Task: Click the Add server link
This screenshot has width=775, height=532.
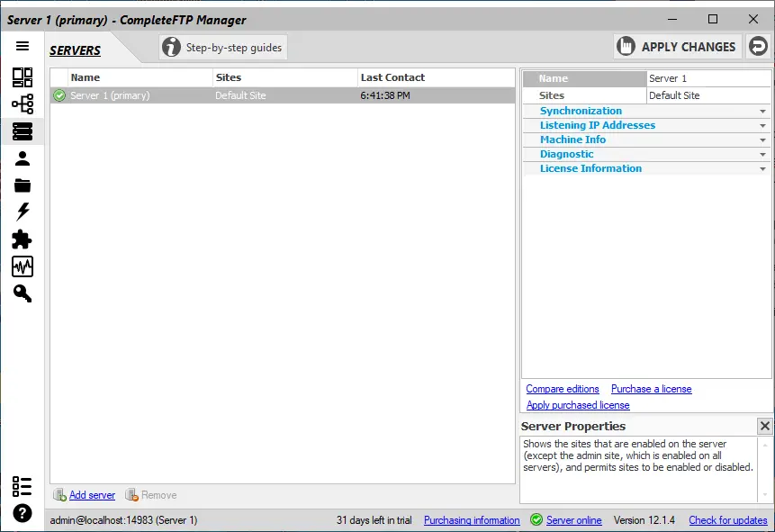Action: click(92, 495)
